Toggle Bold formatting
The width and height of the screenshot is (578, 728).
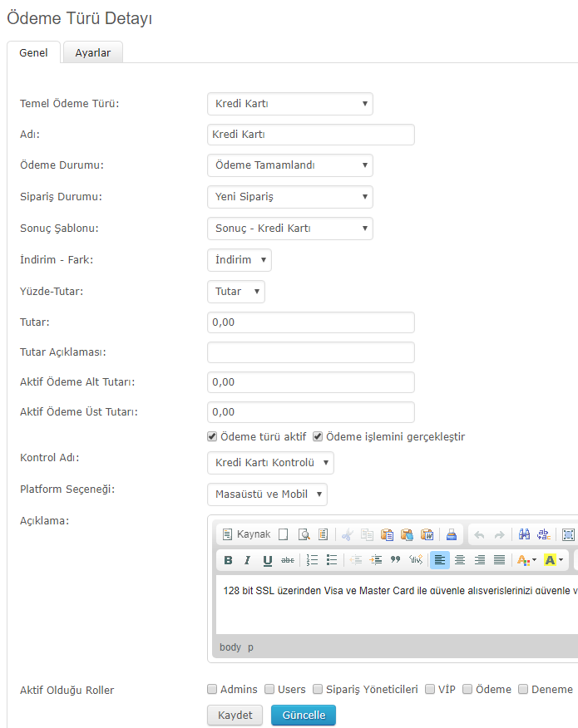pyautogui.click(x=228, y=560)
